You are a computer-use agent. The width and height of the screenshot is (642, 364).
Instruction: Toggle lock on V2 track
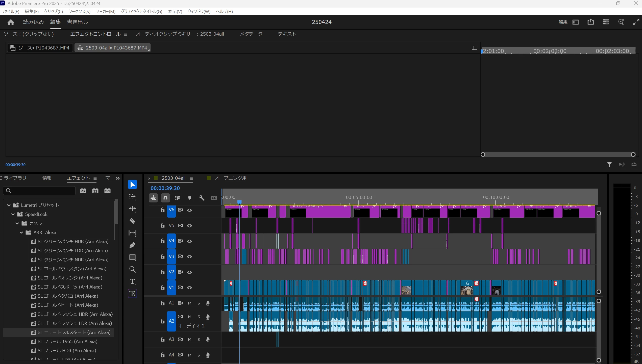(162, 272)
